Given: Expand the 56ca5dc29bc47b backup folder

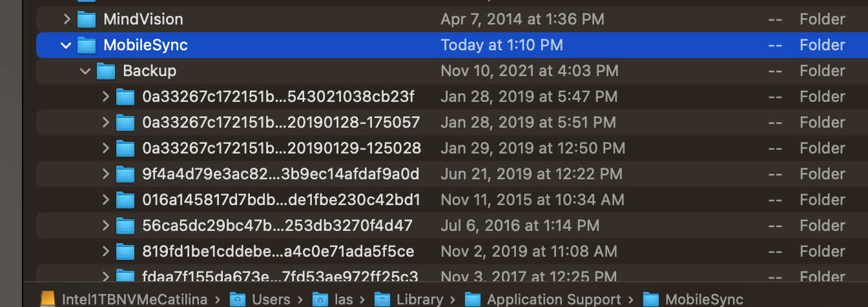Looking at the screenshot, I should pos(106,226).
